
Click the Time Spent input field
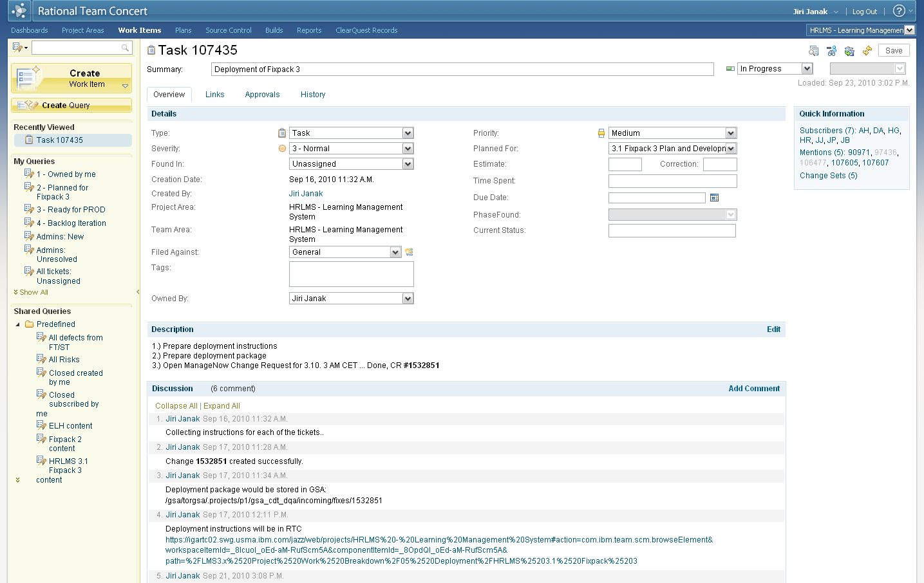tap(673, 181)
